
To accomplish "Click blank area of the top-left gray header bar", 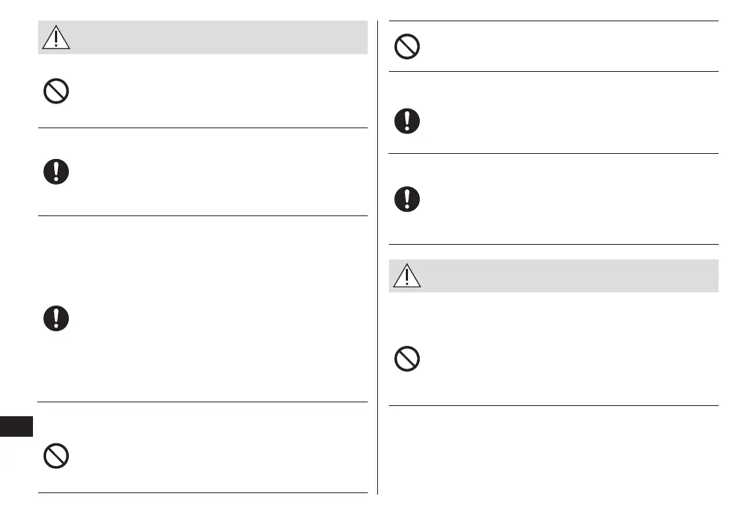I will pyautogui.click(x=220, y=37).
